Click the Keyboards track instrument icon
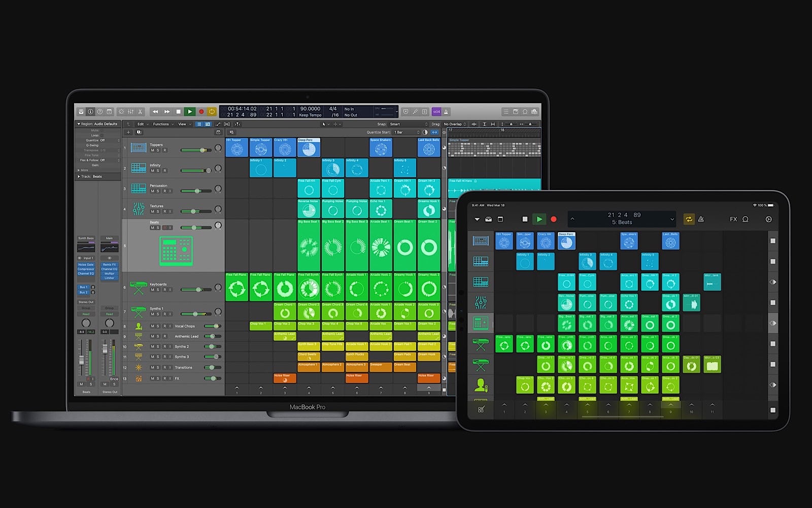This screenshot has height=508, width=812. (x=138, y=288)
